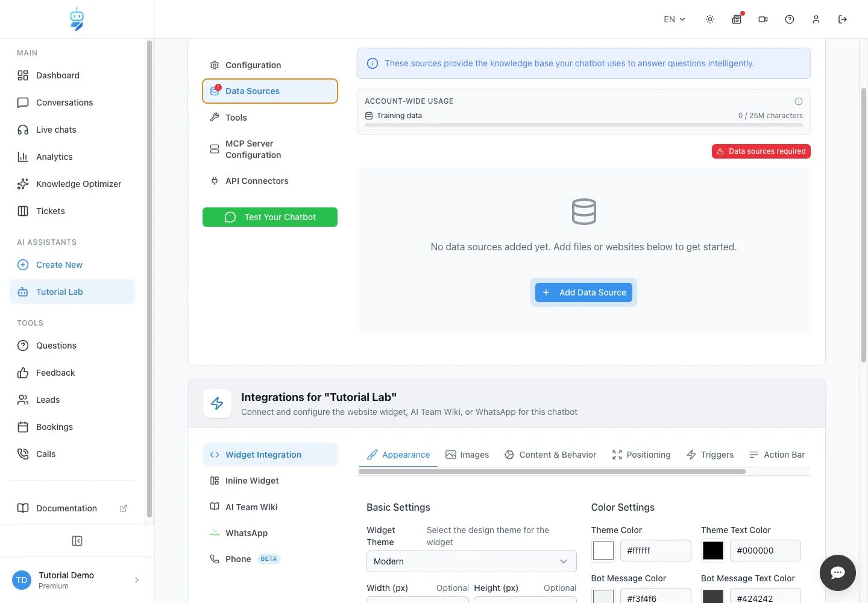Viewport: 868px width, 603px height.
Task: Select the WhatsApp integration
Action: tap(270, 533)
